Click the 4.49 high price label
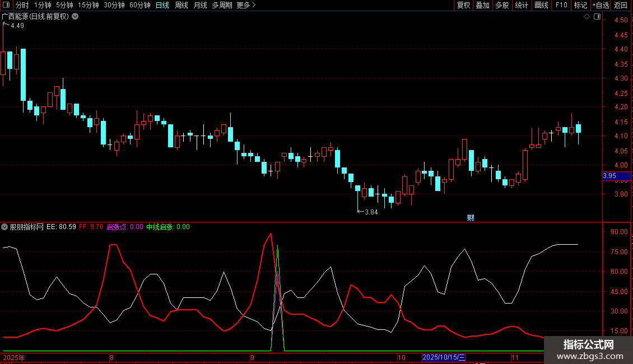 click(17, 26)
